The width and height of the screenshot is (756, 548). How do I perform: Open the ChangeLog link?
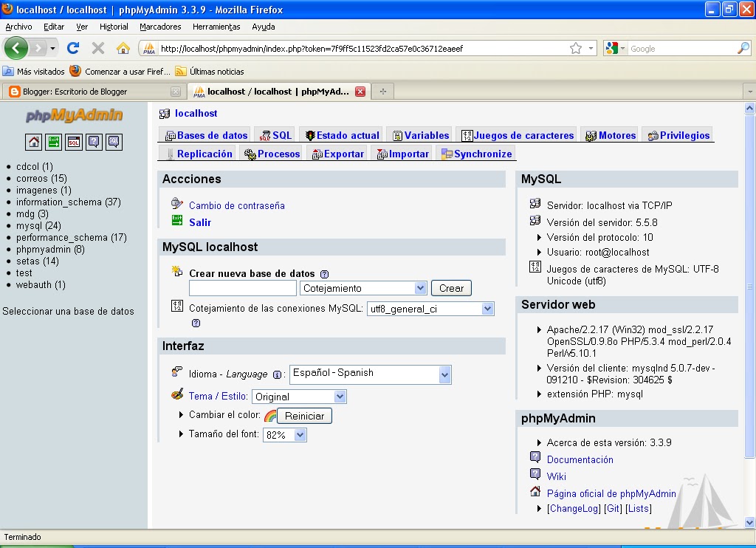pyautogui.click(x=574, y=508)
